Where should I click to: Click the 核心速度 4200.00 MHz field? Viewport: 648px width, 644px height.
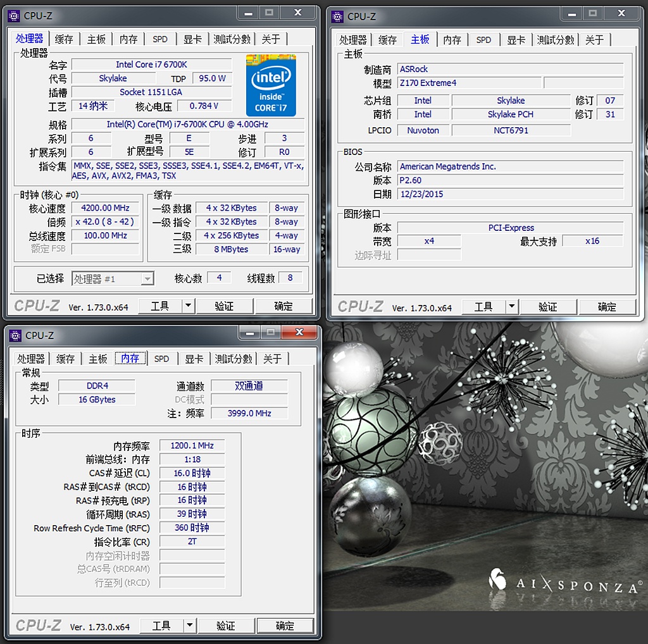pyautogui.click(x=105, y=207)
